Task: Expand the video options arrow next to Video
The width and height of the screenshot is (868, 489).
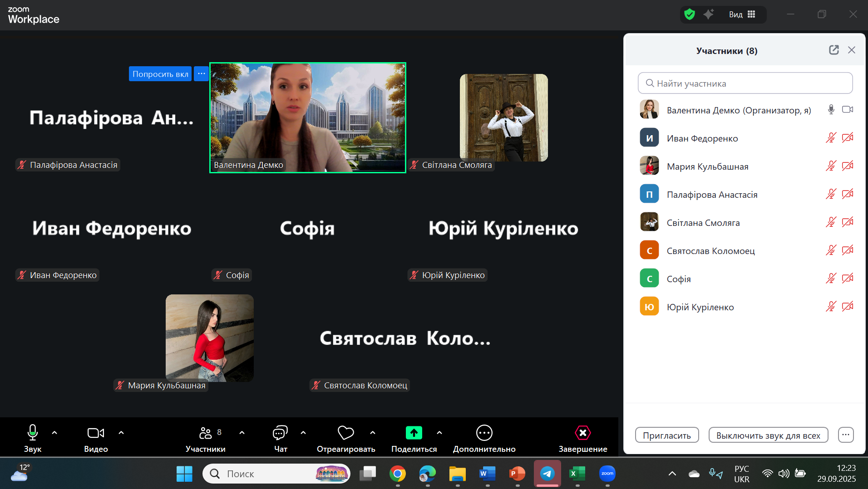Action: point(121,433)
